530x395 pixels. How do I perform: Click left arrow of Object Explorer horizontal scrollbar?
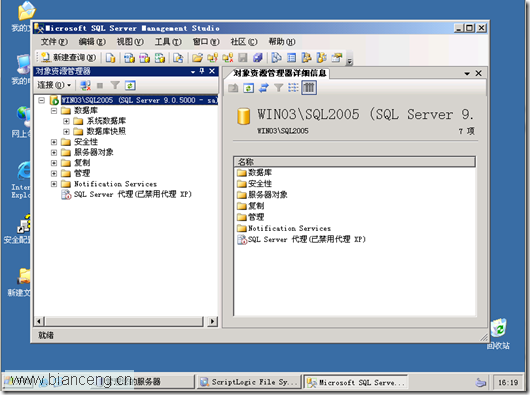click(40, 321)
